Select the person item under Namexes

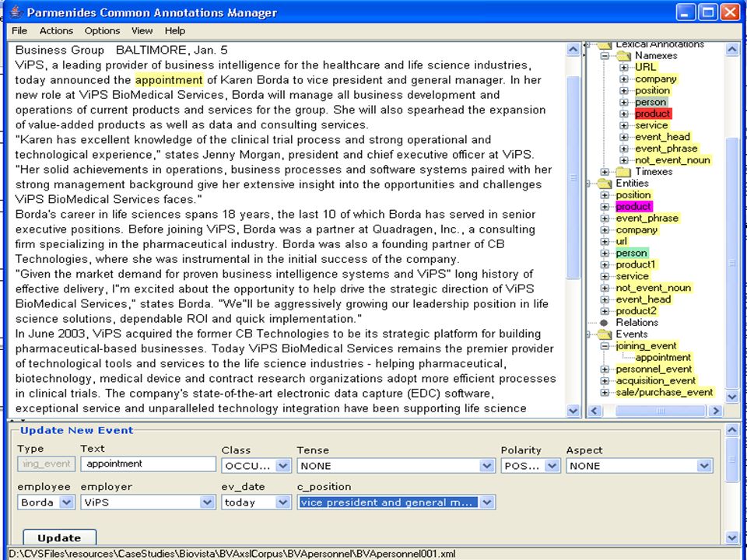[x=651, y=103]
